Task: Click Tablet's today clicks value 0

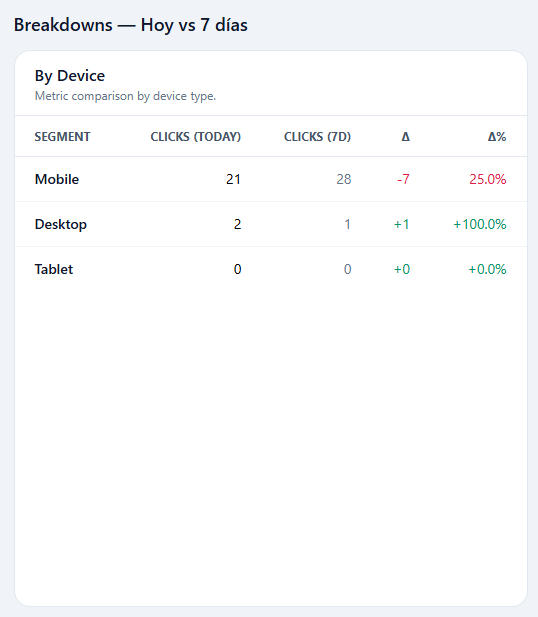Action: point(237,269)
